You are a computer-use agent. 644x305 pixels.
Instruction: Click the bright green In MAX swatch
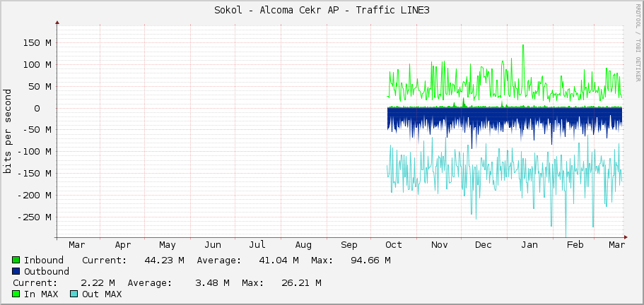click(16, 294)
